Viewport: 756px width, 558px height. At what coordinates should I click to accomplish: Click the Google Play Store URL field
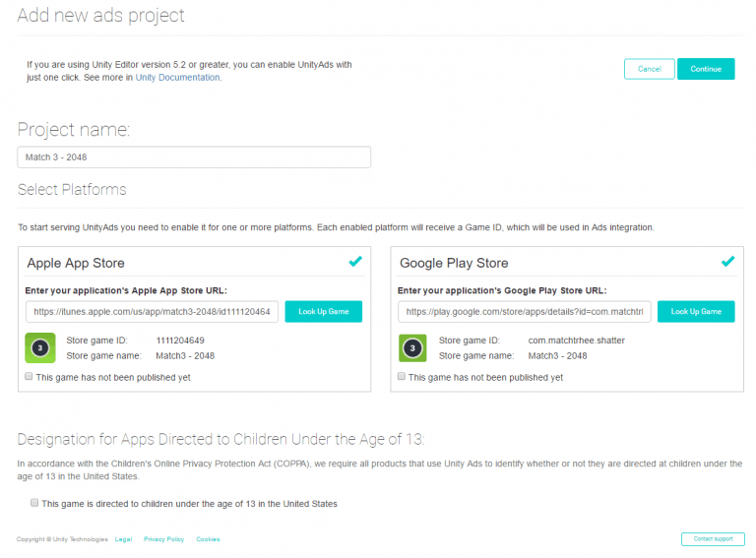coord(524,312)
